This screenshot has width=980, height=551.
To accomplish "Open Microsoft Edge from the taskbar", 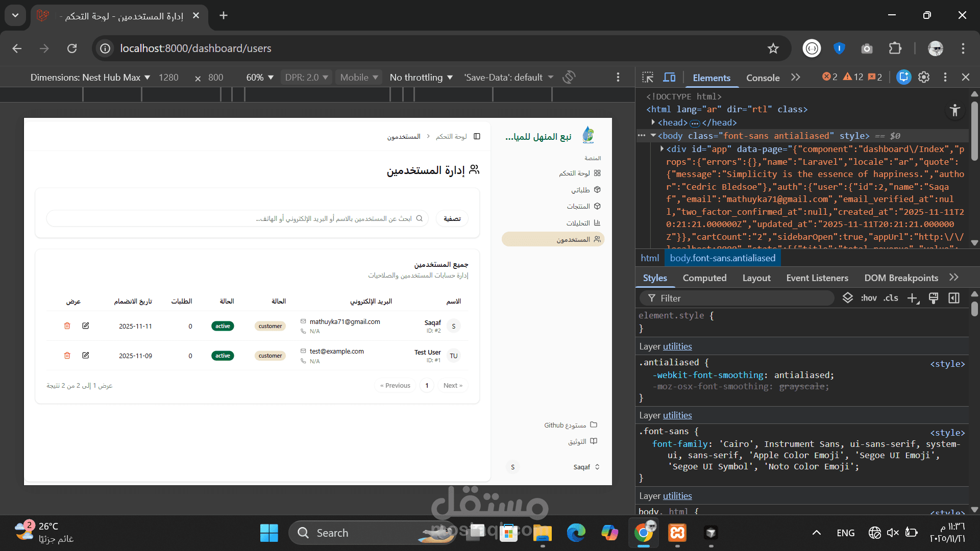I will click(576, 533).
